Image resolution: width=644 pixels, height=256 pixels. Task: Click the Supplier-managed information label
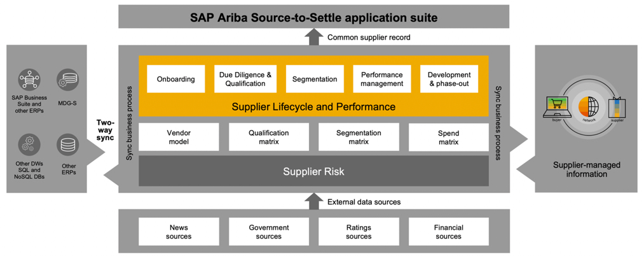coord(587,169)
